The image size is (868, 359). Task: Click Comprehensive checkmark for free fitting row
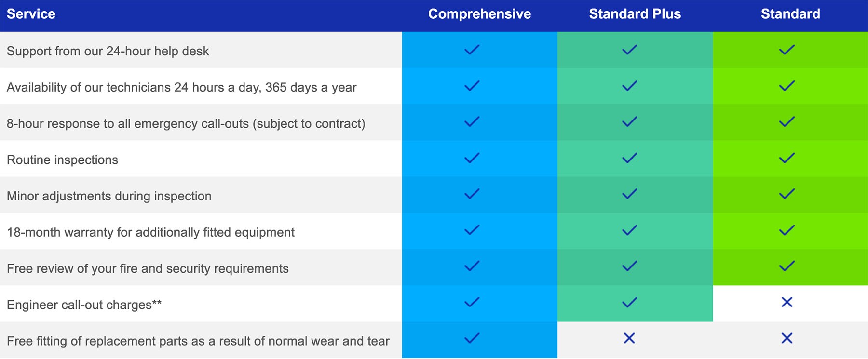pyautogui.click(x=472, y=338)
